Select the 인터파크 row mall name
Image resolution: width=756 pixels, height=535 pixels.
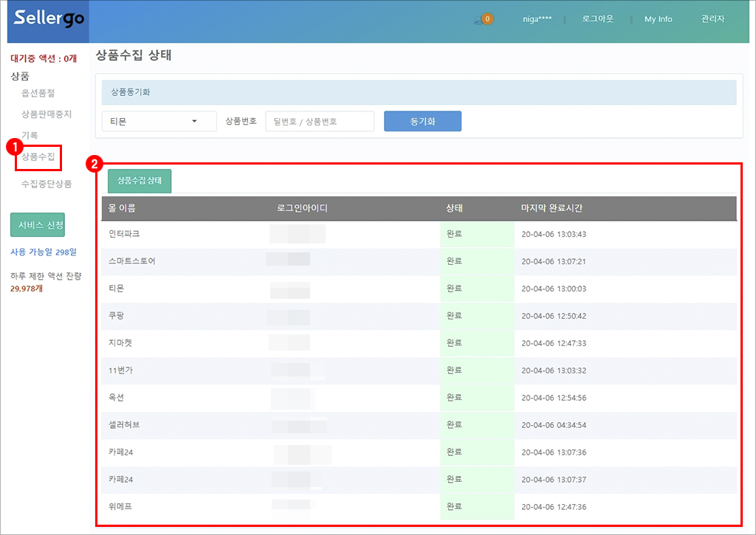(x=124, y=234)
